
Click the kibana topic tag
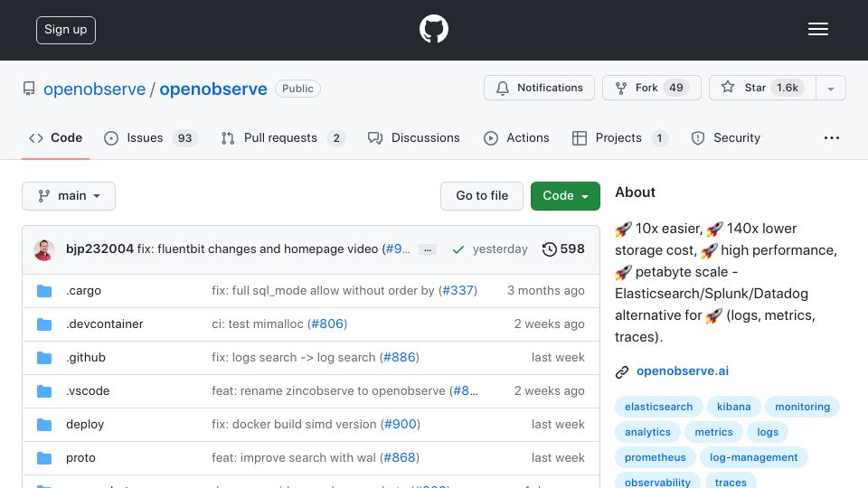(x=734, y=407)
